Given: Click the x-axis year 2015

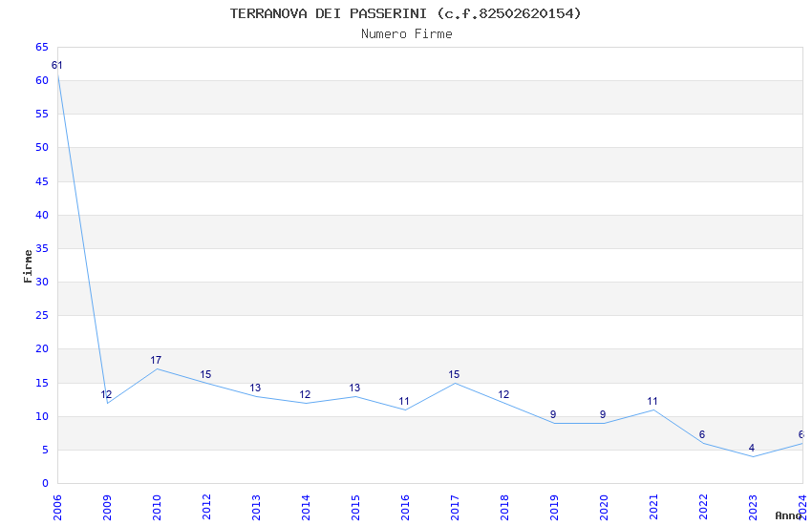Looking at the screenshot, I should tap(355, 508).
